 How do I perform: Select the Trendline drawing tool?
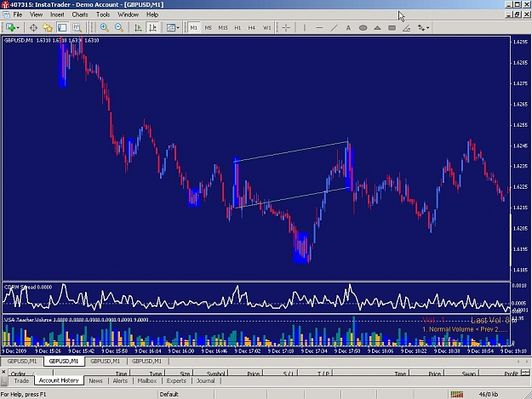[334, 28]
